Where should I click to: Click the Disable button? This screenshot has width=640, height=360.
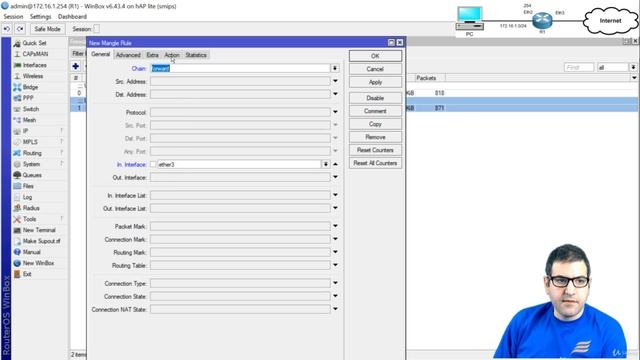click(x=375, y=98)
